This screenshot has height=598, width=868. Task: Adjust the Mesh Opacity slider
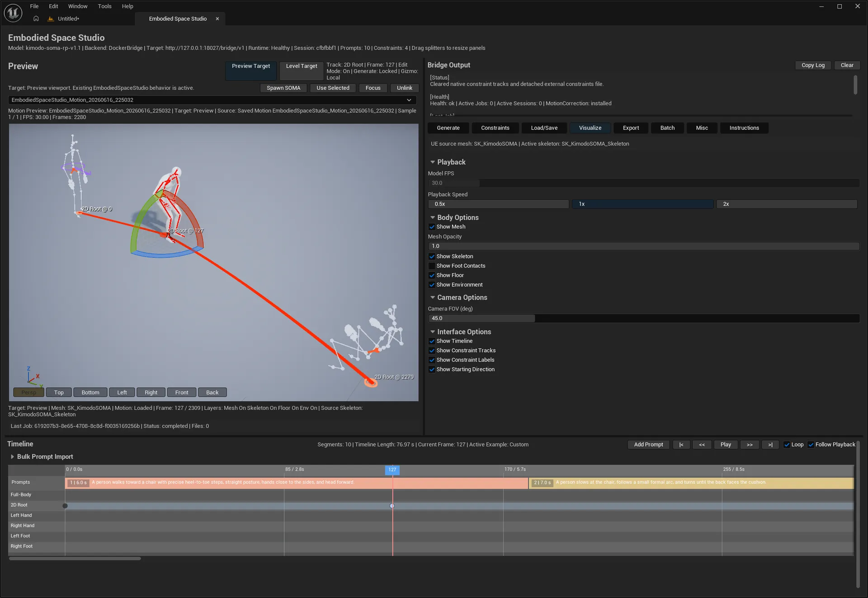[x=644, y=246]
